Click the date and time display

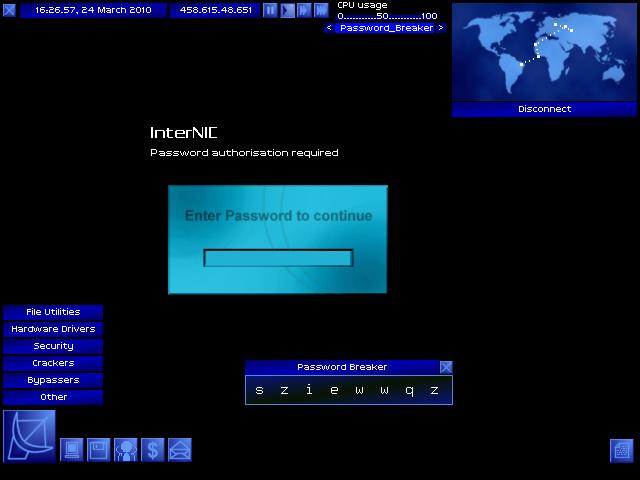(93, 10)
